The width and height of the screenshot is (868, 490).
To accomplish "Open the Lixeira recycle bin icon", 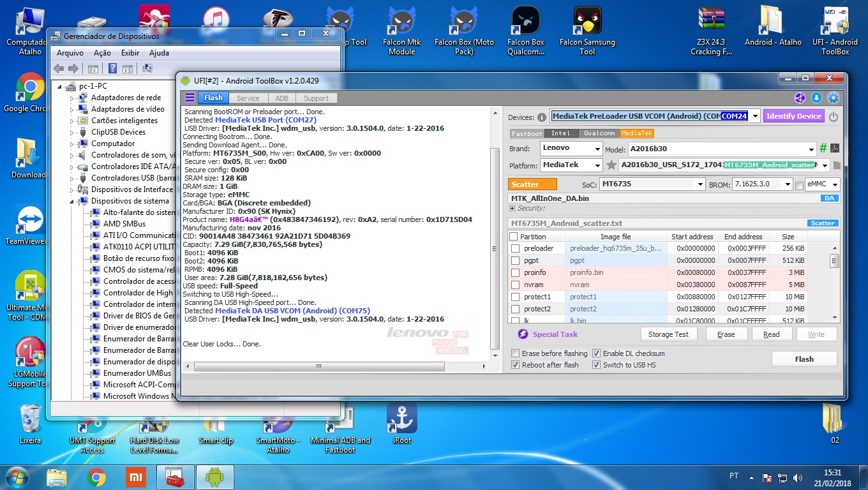I will 30,424.
